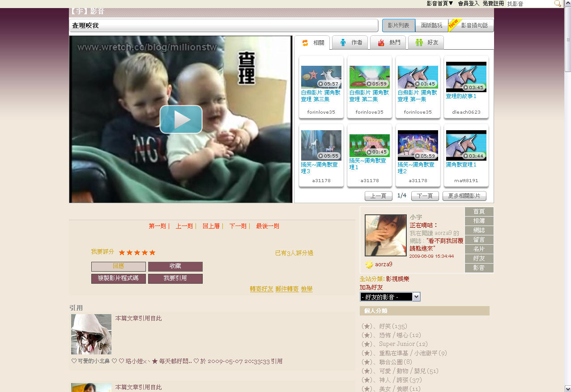The width and height of the screenshot is (571, 392).
Task: Go to 第一則 entry
Action: pyautogui.click(x=158, y=226)
